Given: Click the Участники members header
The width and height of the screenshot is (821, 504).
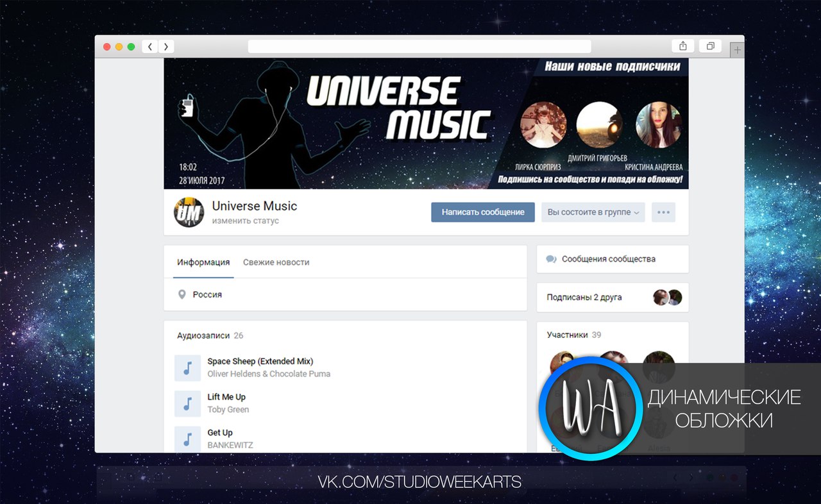Looking at the screenshot, I should point(567,335).
